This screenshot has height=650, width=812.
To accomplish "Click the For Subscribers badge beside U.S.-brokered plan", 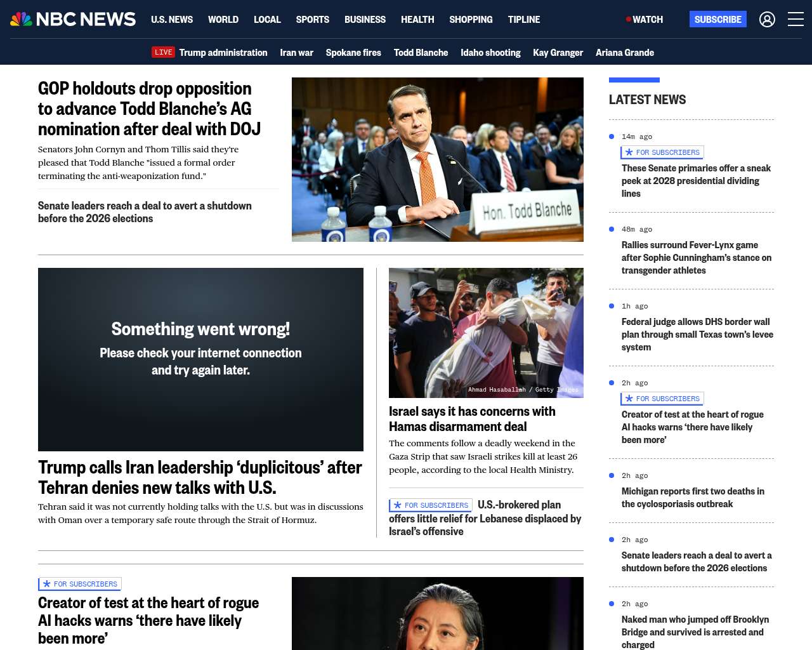I will point(431,505).
